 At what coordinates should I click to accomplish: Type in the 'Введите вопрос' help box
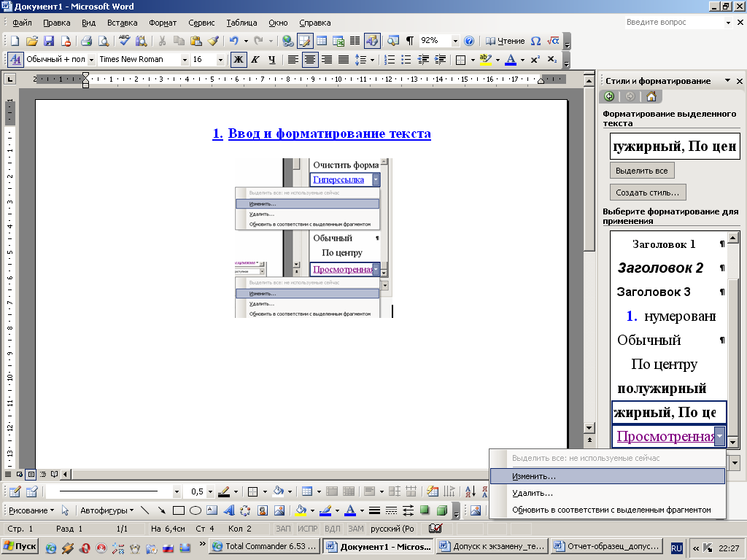point(673,23)
